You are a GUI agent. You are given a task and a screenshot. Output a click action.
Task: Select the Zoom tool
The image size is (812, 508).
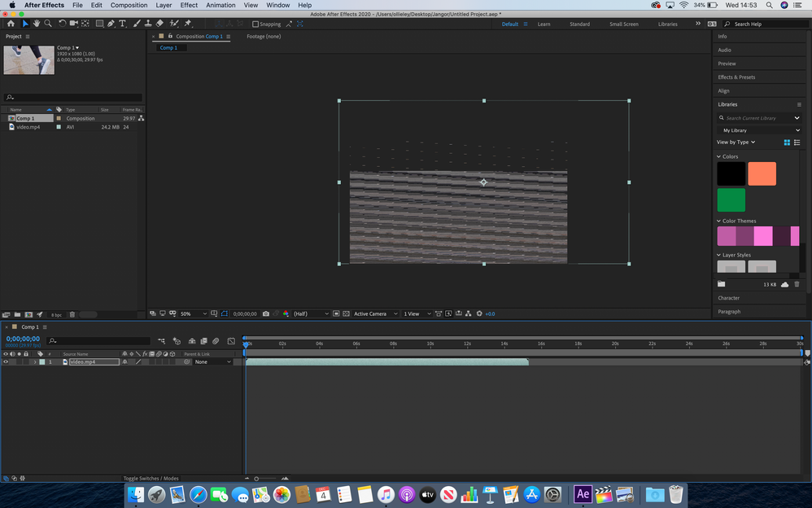pyautogui.click(x=49, y=24)
